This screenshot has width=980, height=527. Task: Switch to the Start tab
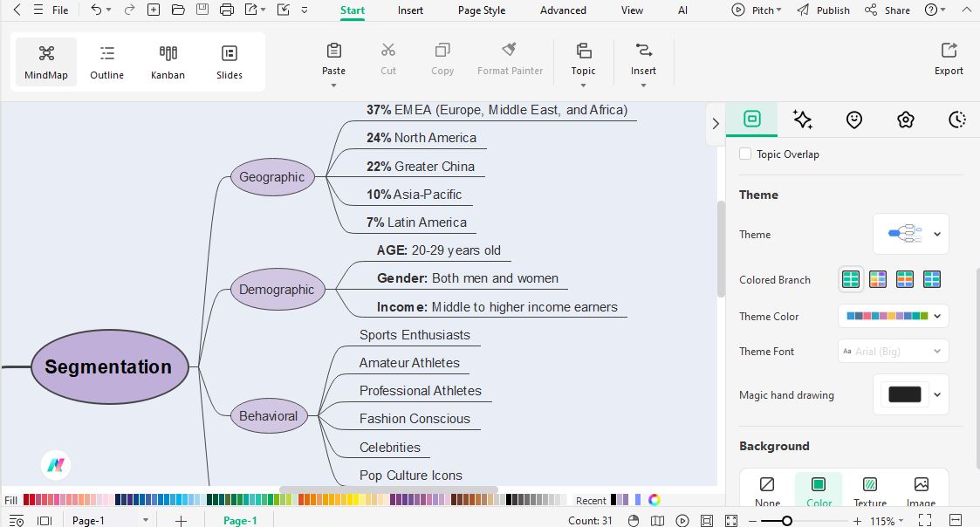pyautogui.click(x=353, y=10)
